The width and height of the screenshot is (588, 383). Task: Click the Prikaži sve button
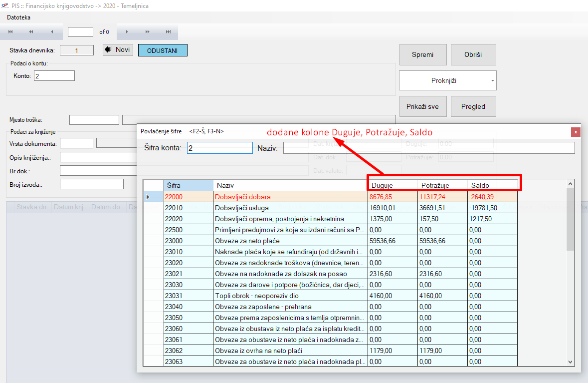point(422,106)
